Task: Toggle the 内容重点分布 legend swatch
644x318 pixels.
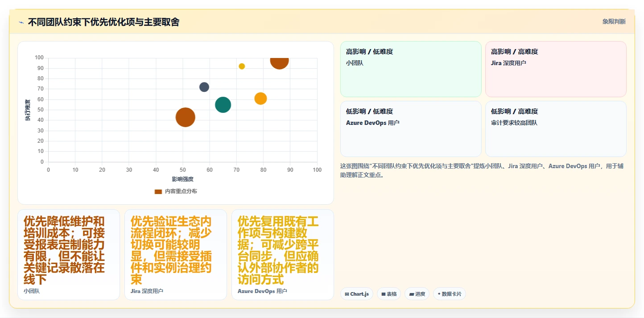Action: click(158, 191)
